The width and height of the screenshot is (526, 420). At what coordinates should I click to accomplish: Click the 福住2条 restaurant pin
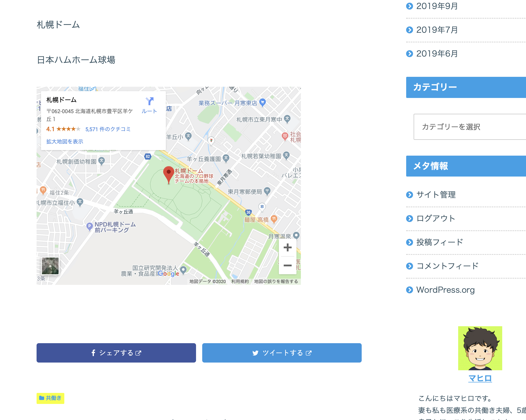pos(43,190)
